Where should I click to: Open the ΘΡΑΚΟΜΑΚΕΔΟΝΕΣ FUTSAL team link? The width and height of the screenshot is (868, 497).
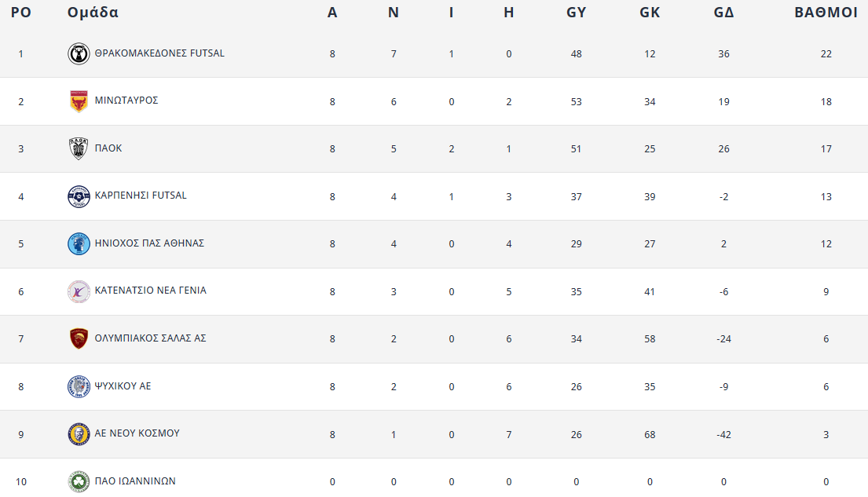click(x=159, y=53)
